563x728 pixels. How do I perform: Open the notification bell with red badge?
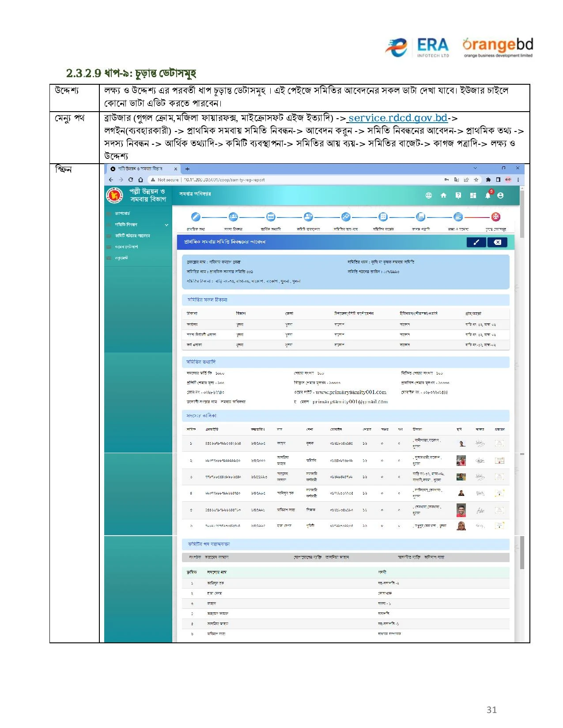coord(488,195)
